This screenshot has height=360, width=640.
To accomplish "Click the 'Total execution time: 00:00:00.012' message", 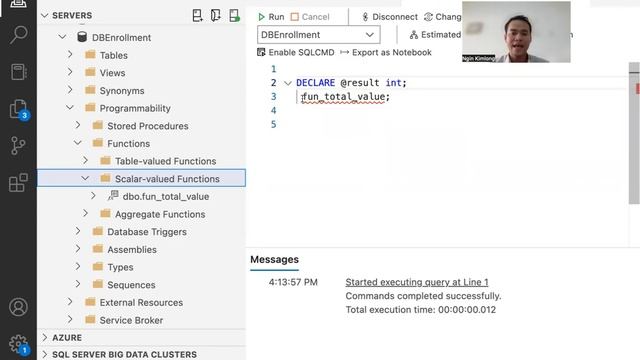I will [x=421, y=310].
